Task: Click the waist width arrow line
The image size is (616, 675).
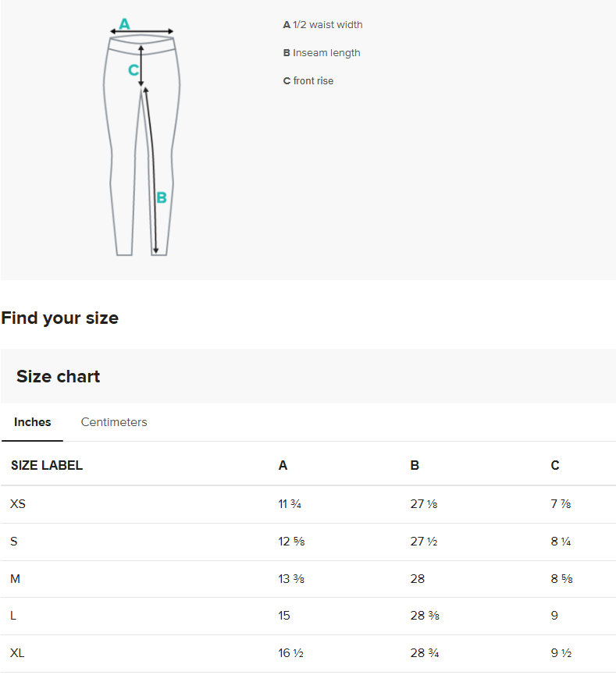Action: (x=142, y=31)
